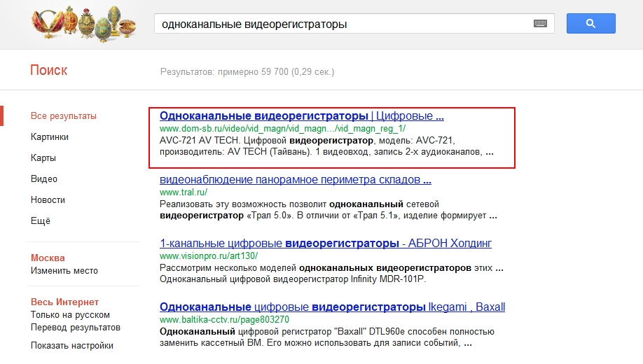This screenshot has height=364, width=643.
Task: Click the www.dom-sb.ru green URL
Action: (x=282, y=129)
